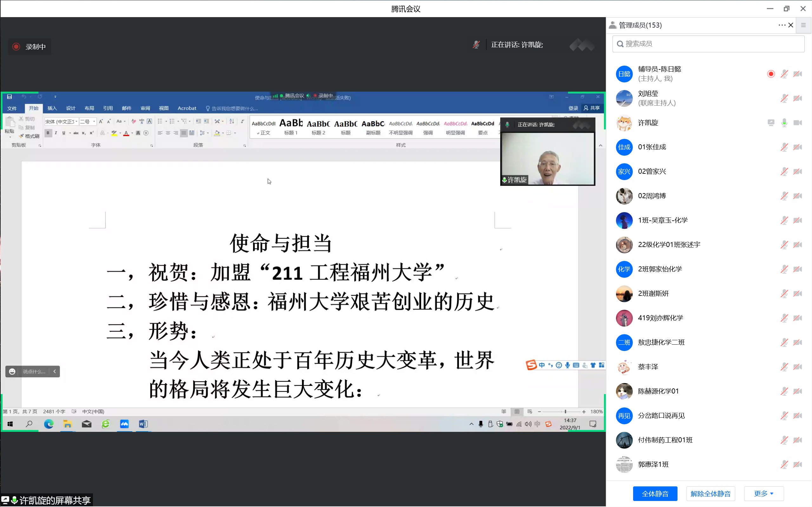Toggle microphone for 蔡丰泽
The image size is (812, 507).
tap(784, 367)
